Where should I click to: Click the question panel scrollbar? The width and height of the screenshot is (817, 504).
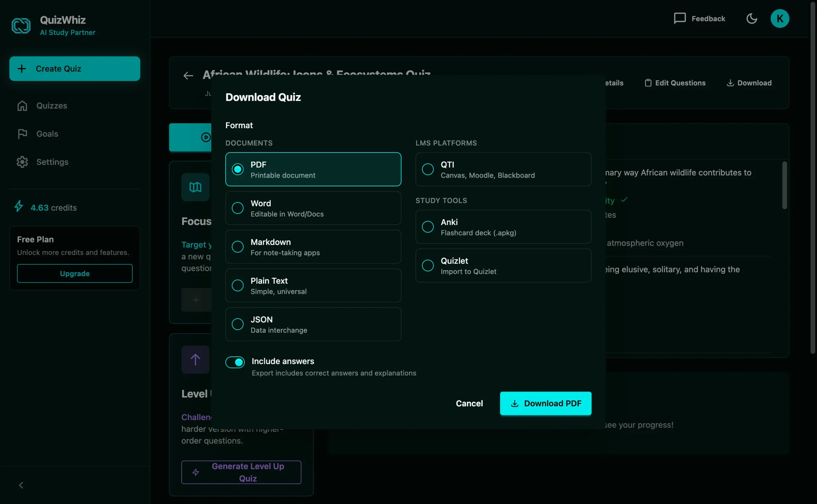784,185
